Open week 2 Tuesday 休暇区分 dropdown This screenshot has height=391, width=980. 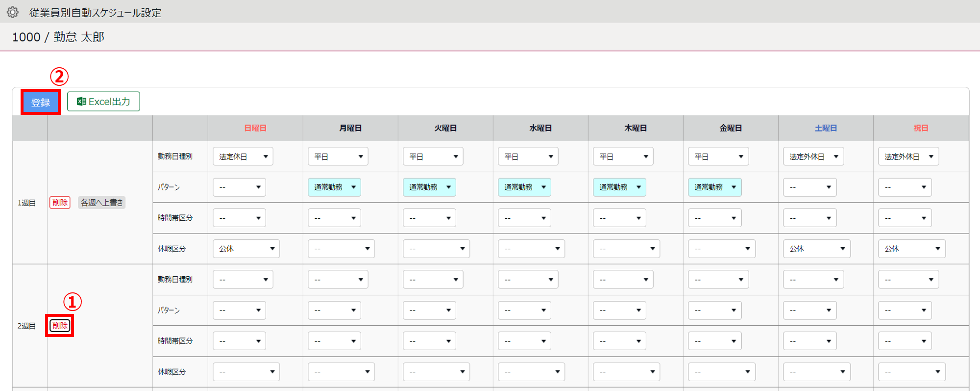(x=436, y=372)
